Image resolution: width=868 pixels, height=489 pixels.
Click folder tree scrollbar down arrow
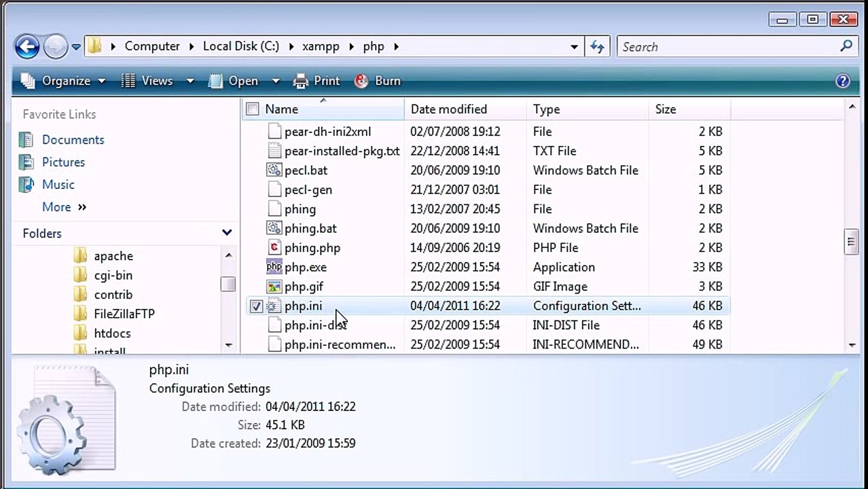(x=228, y=345)
